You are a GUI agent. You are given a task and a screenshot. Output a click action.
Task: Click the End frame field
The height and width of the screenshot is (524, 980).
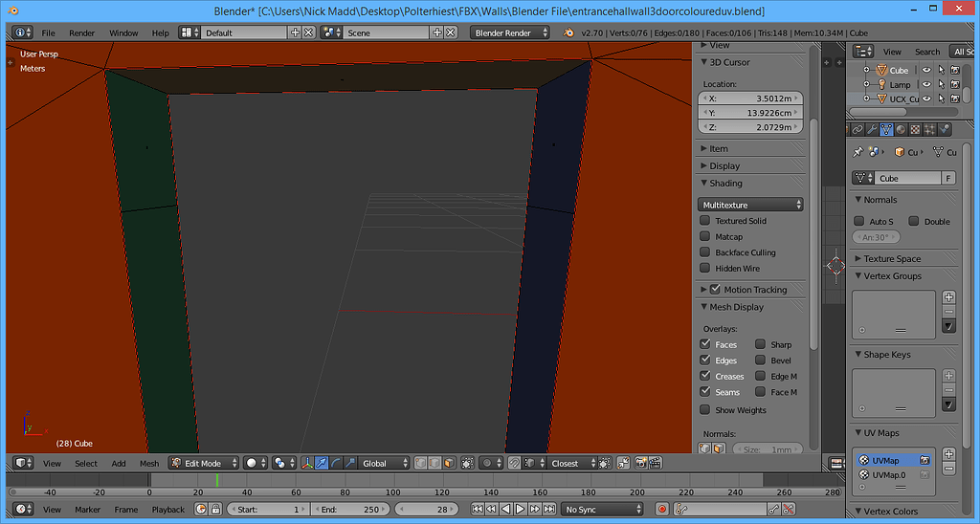[x=350, y=509]
